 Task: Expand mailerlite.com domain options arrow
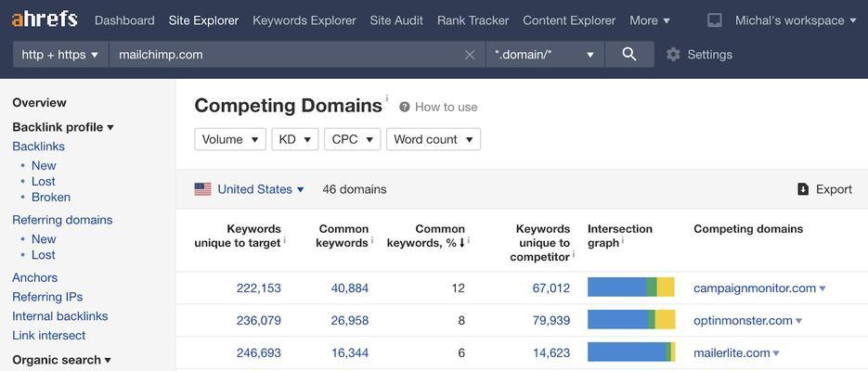coord(776,353)
